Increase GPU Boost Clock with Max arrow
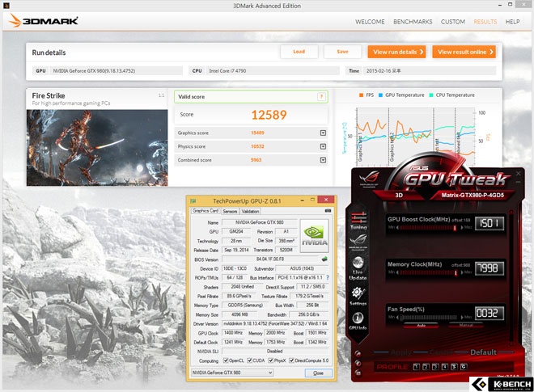The image size is (534, 392). pos(462,227)
